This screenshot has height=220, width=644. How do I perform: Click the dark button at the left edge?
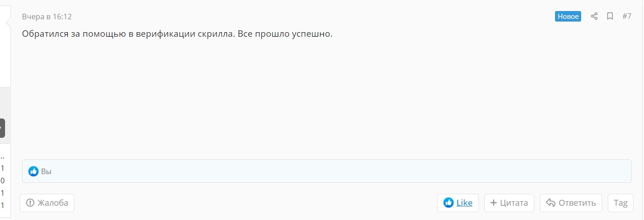2,128
